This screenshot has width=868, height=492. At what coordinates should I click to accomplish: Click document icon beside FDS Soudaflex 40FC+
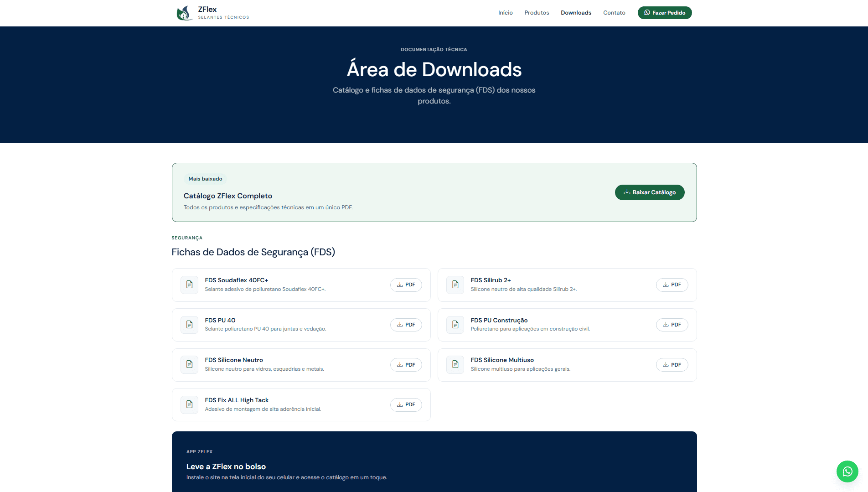click(189, 285)
